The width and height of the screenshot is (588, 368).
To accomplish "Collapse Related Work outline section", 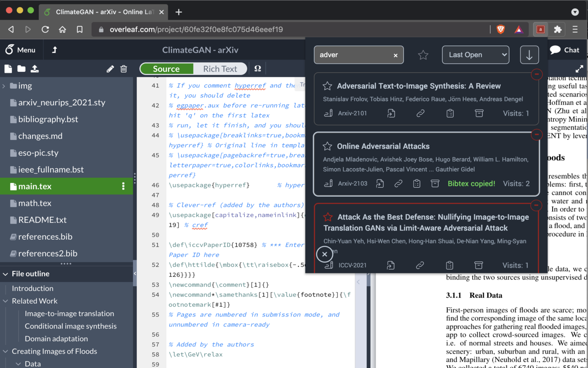I will tap(6, 301).
